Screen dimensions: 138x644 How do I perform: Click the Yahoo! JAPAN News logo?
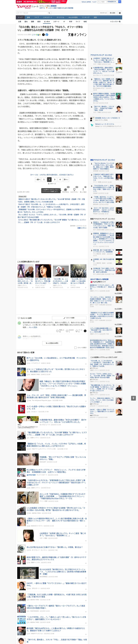click(27, 7)
